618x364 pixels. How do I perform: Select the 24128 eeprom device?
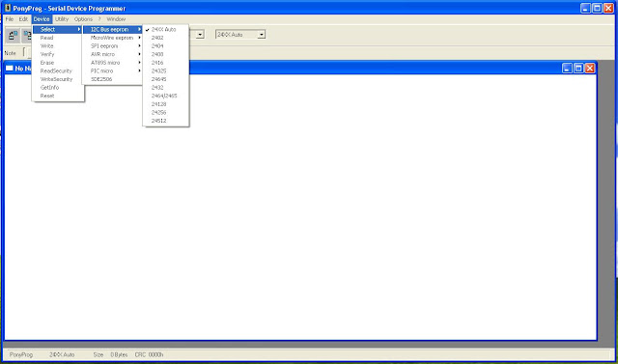[x=166, y=104]
